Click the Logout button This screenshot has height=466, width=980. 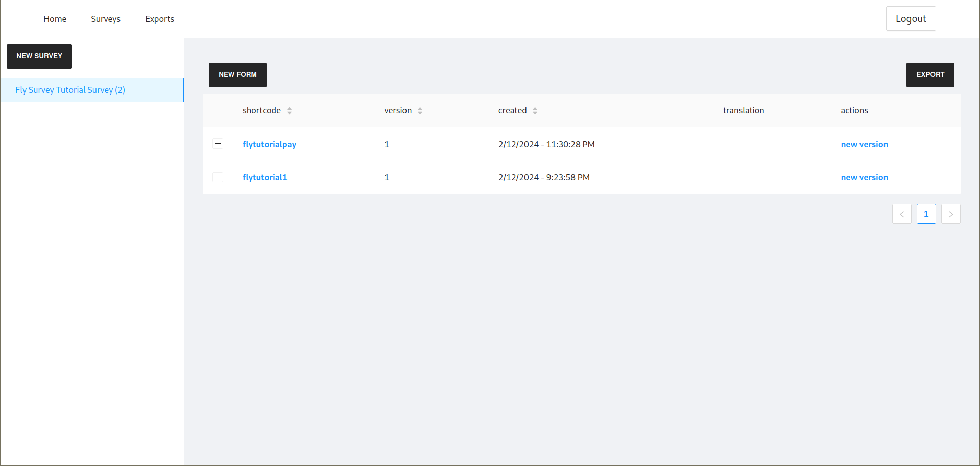(911, 18)
